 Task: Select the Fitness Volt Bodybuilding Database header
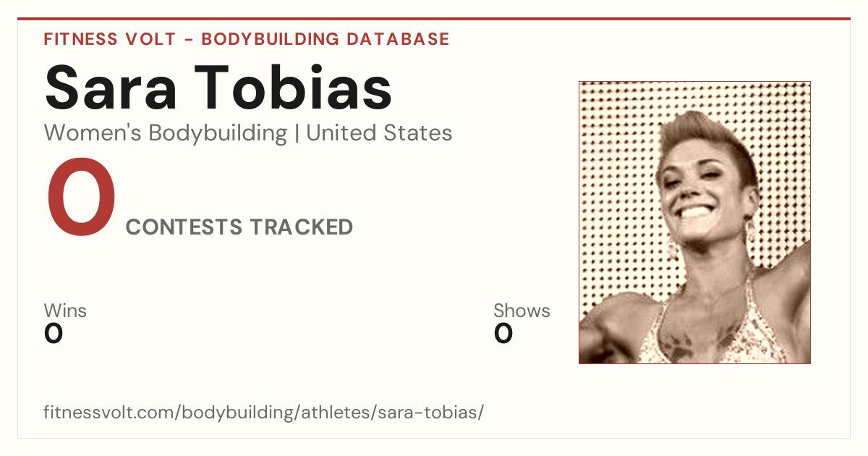point(247,39)
